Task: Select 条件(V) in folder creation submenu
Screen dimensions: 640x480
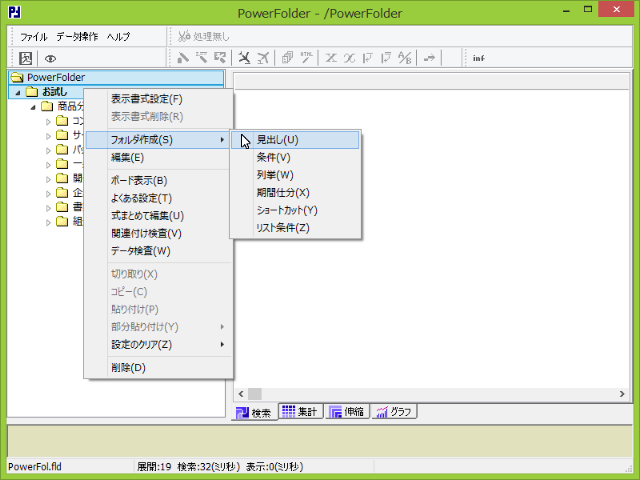Action: [295, 158]
